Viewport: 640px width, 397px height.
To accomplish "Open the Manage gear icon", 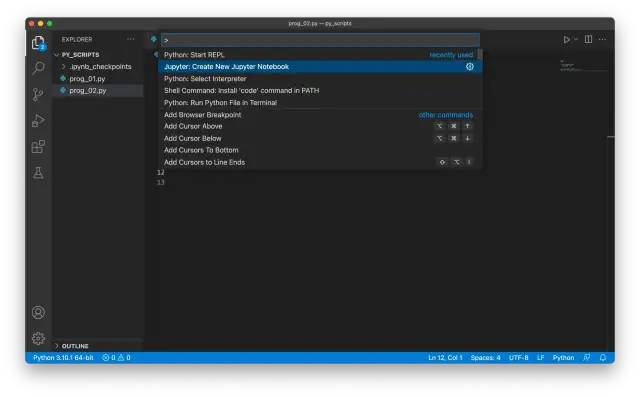I will coord(38,338).
